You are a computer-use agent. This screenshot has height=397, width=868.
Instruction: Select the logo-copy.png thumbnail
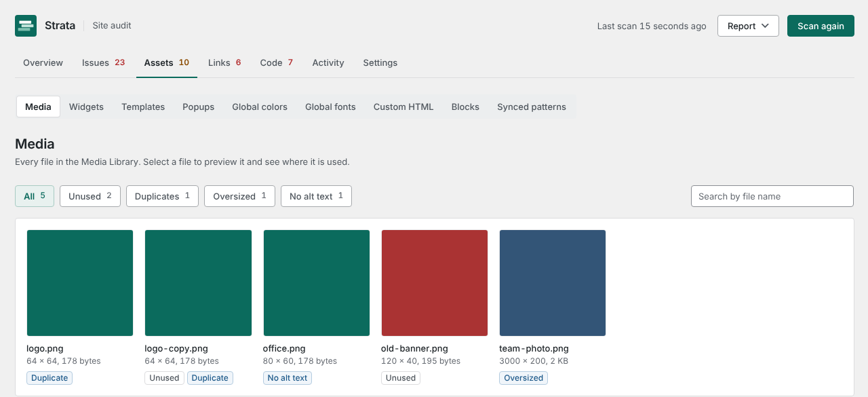tap(198, 283)
